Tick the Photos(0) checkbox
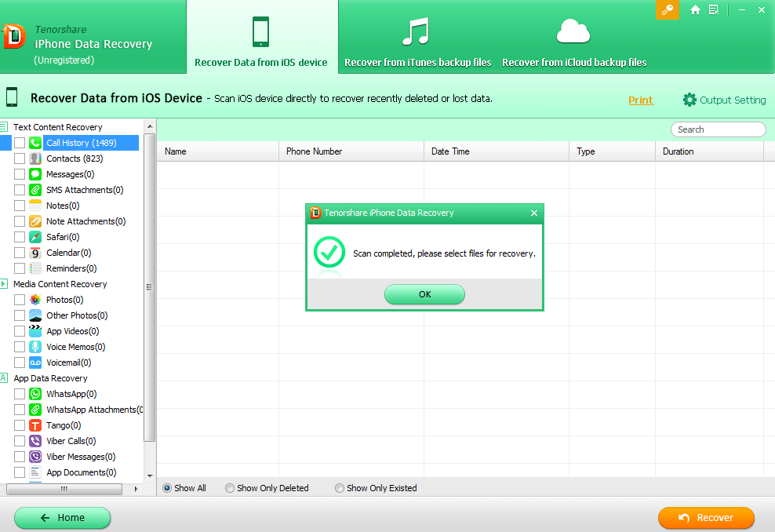 click(x=20, y=300)
